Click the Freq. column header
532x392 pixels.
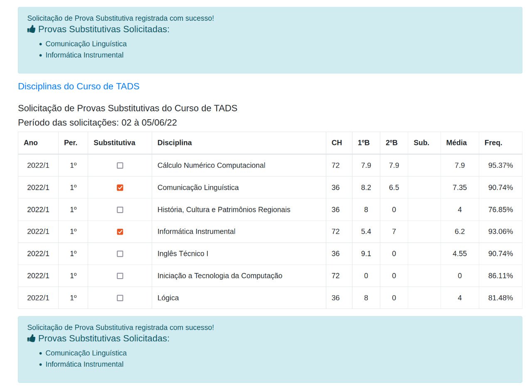[493, 143]
